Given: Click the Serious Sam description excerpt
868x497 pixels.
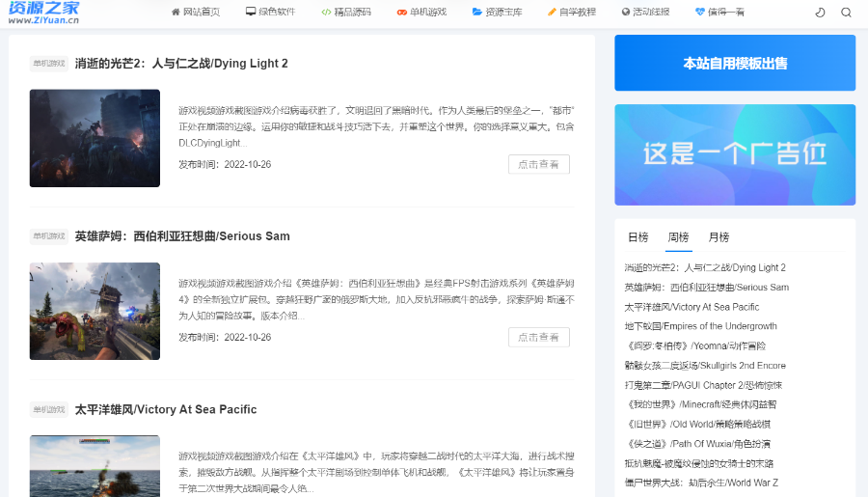Looking at the screenshot, I should (376, 299).
